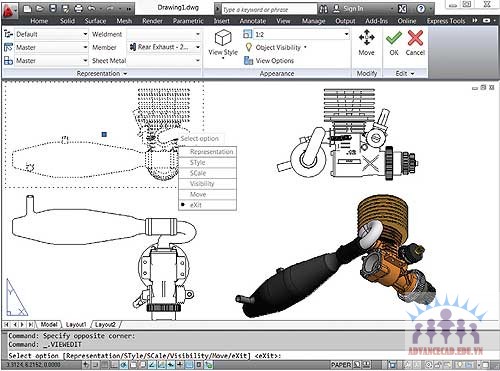Screen dimensions: 500x371
Task: Click the _.VIEWEDIT command history line
Action: click(x=45, y=344)
